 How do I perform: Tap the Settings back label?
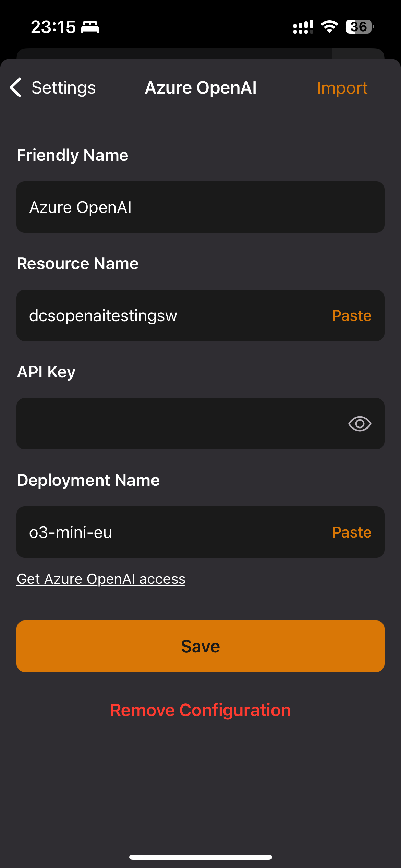(x=64, y=88)
